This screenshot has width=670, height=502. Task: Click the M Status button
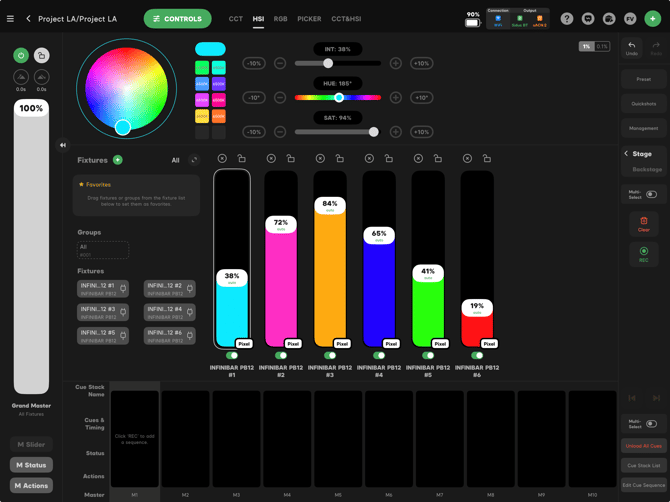[x=31, y=465]
